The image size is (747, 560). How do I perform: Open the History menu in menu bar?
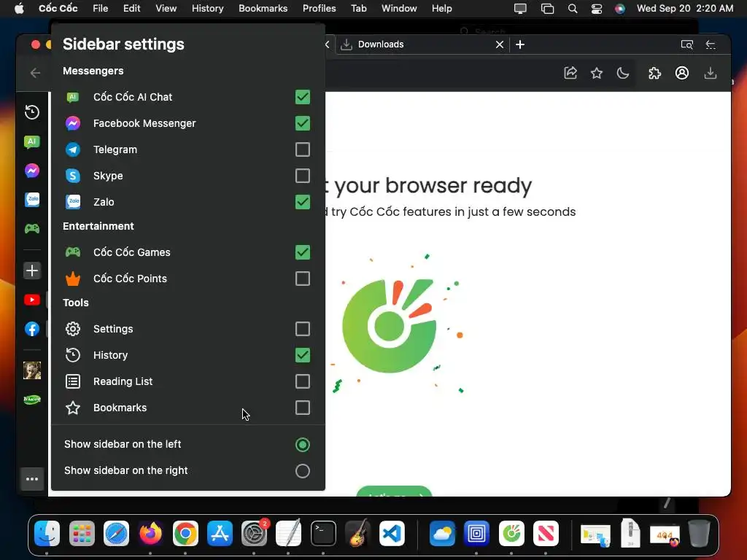pos(207,8)
